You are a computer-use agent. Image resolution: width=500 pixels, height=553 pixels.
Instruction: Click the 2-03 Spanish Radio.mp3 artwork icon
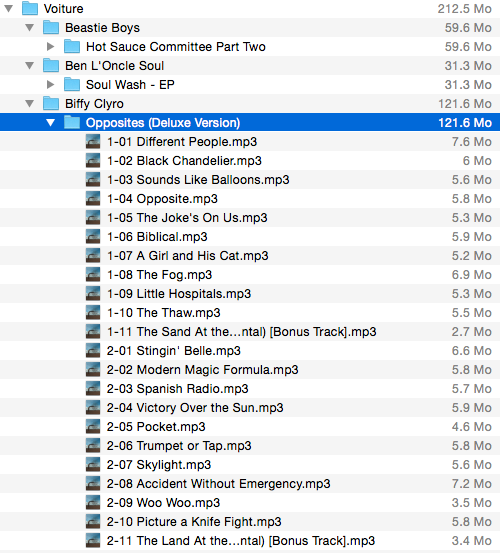pos(93,389)
